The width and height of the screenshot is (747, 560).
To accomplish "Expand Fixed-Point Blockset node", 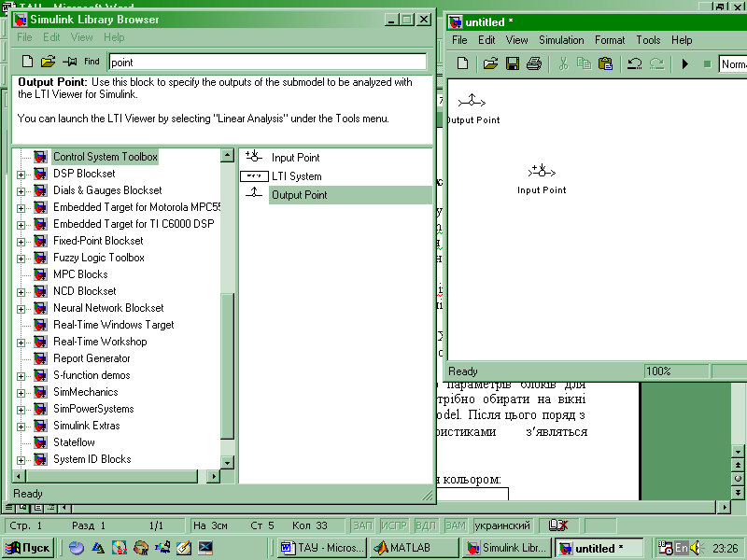I will (x=21, y=242).
